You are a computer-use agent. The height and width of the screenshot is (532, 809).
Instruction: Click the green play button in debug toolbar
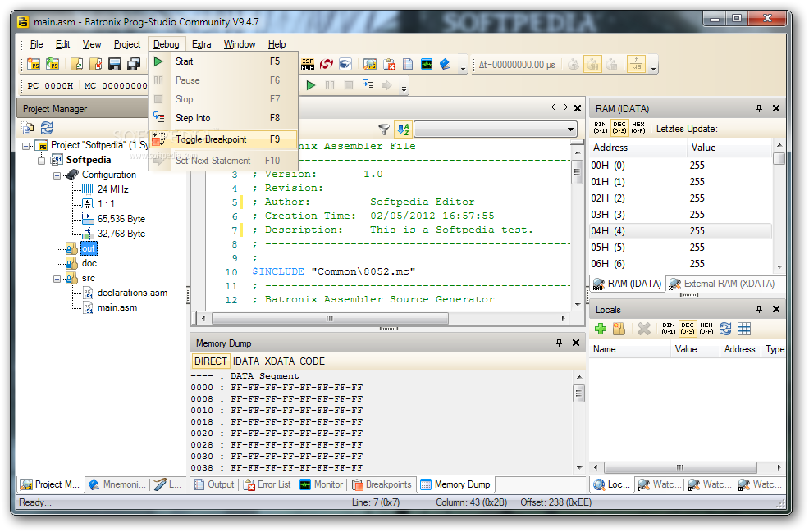[311, 85]
